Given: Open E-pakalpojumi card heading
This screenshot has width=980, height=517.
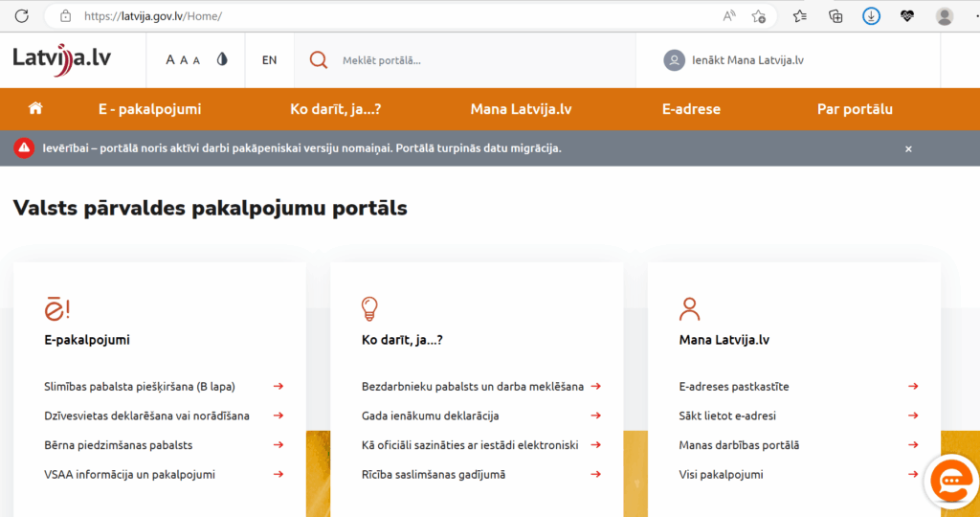Looking at the screenshot, I should coord(87,340).
